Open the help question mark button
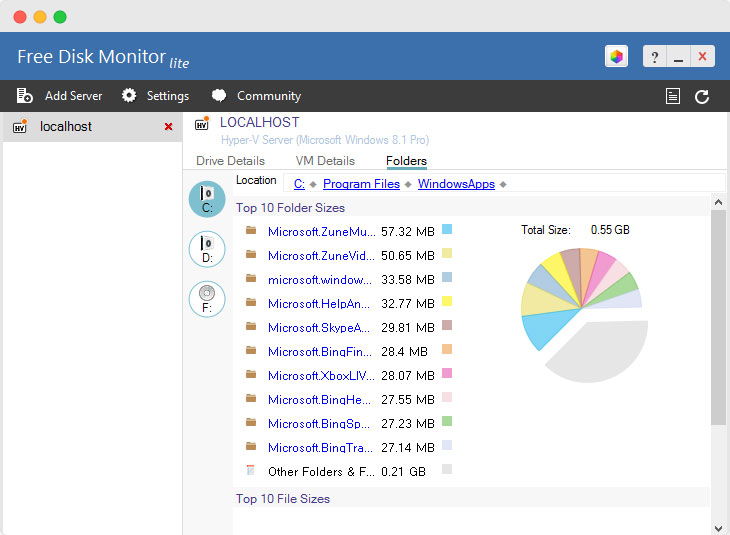The height and width of the screenshot is (535, 730). [x=654, y=57]
